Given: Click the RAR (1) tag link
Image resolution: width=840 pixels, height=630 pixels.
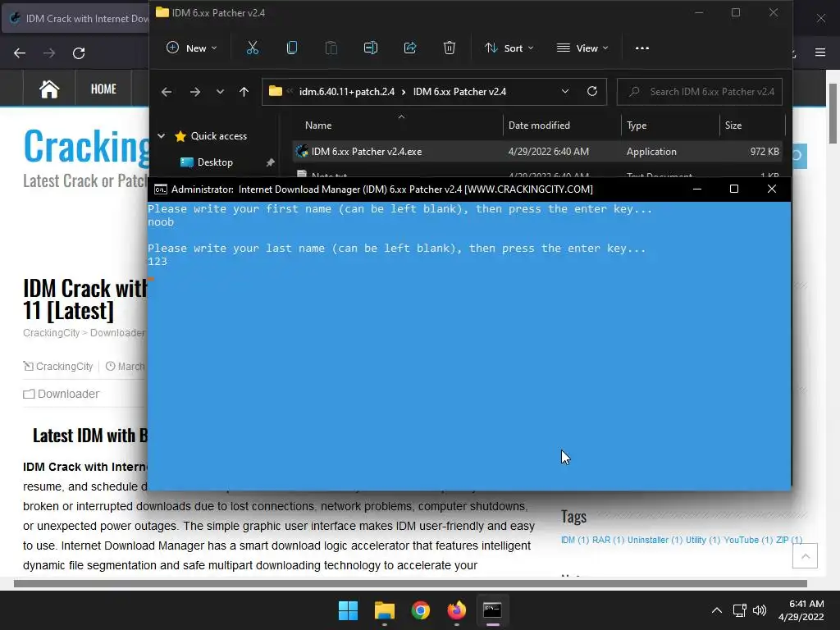Looking at the screenshot, I should click(608, 540).
